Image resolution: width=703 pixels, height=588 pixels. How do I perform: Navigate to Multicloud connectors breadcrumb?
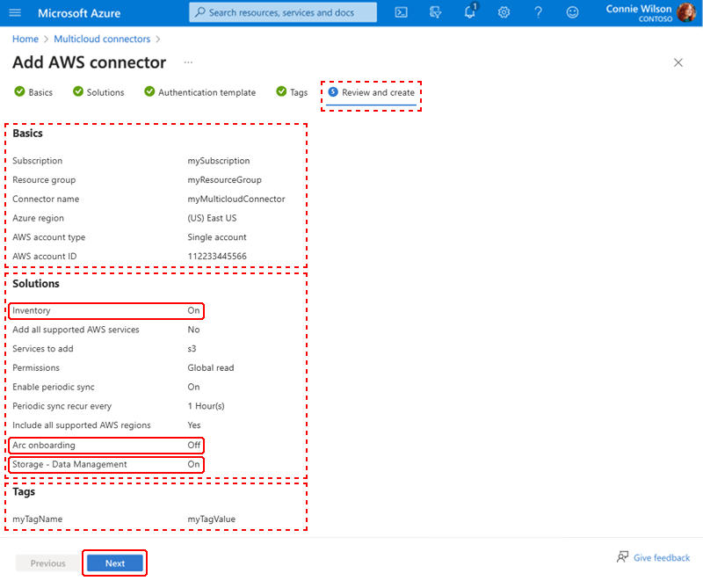102,39
